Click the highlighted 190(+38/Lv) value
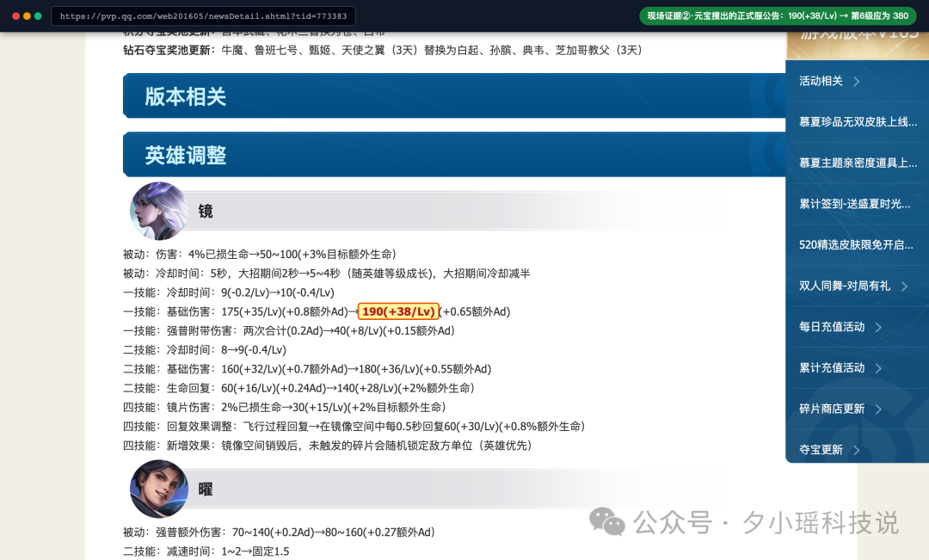Image resolution: width=929 pixels, height=560 pixels. pos(398,311)
